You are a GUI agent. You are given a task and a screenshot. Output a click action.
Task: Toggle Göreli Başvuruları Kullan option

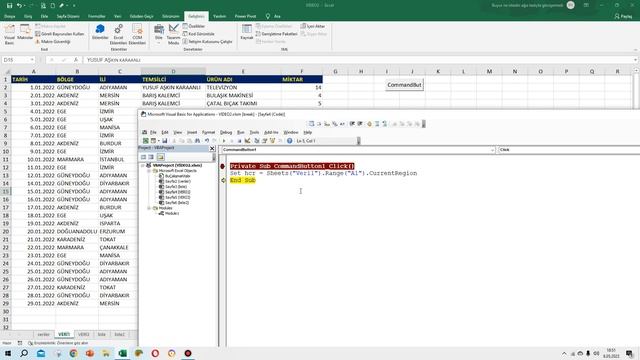[60, 34]
